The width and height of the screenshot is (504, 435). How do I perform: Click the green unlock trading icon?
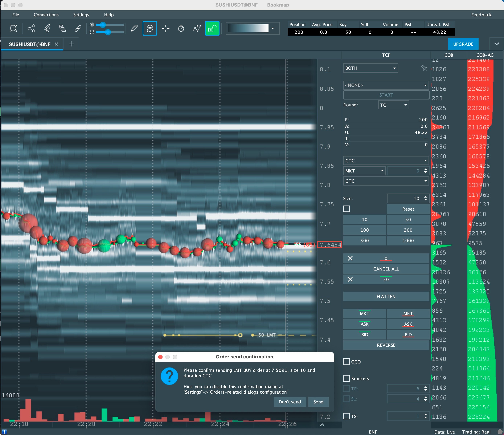point(212,28)
